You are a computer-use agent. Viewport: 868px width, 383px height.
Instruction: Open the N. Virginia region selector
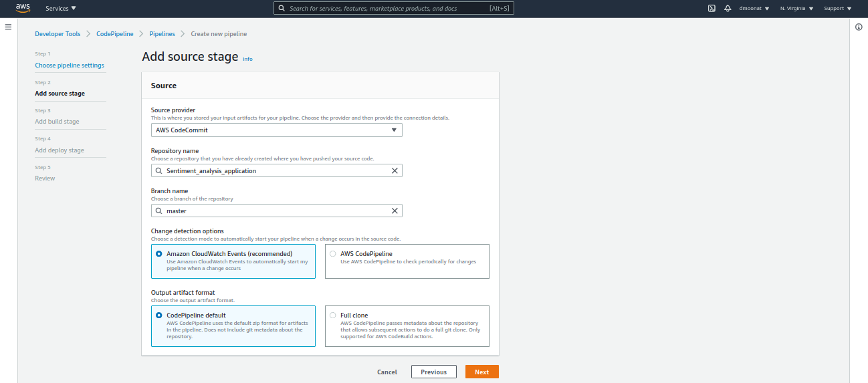(x=796, y=8)
